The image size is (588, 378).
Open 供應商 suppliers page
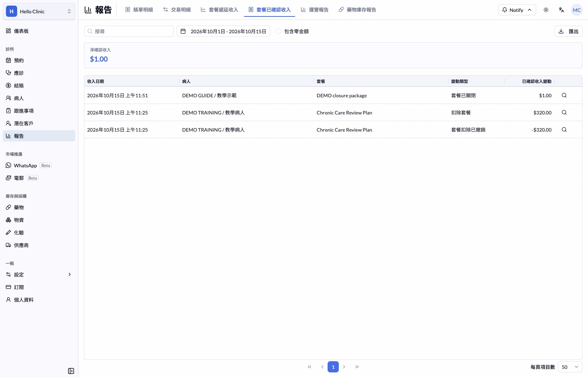(39, 245)
